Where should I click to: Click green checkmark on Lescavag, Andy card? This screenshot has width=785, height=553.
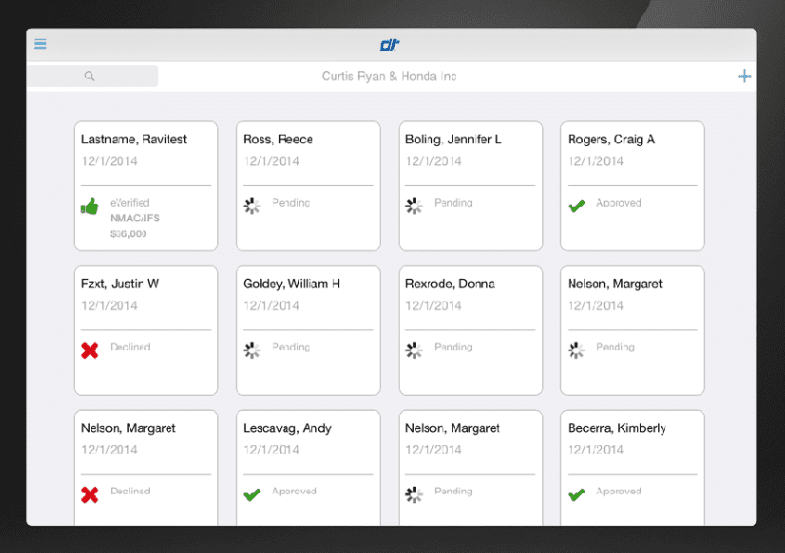tap(252, 494)
